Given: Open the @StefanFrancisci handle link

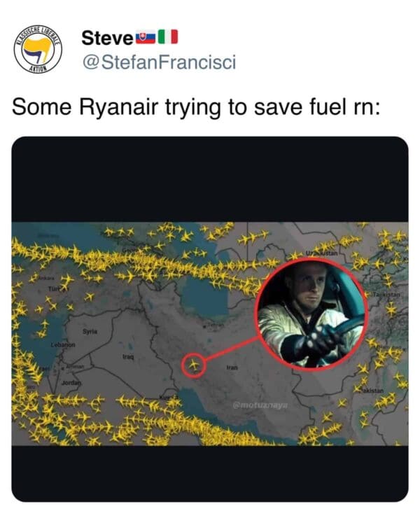Looking at the screenshot, I should pos(159,62).
